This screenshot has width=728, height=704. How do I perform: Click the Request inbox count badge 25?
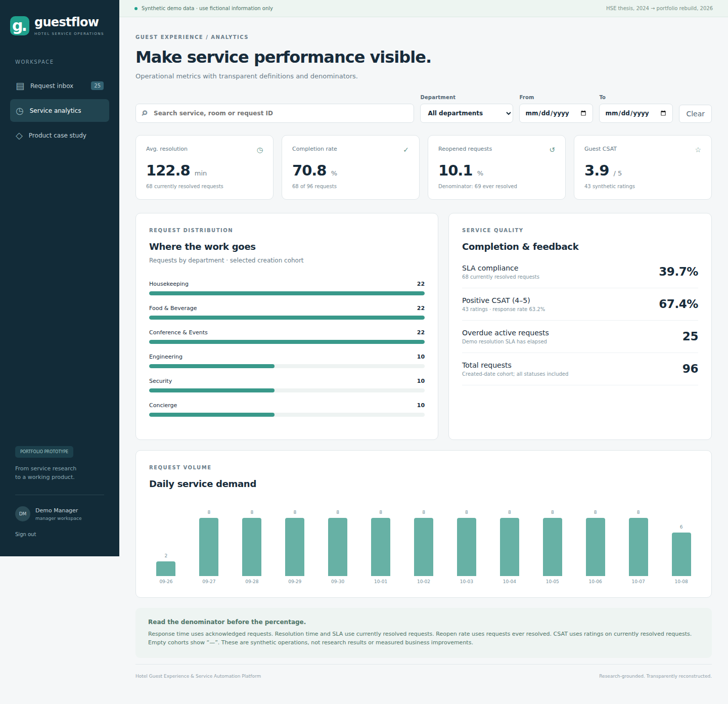tap(97, 86)
